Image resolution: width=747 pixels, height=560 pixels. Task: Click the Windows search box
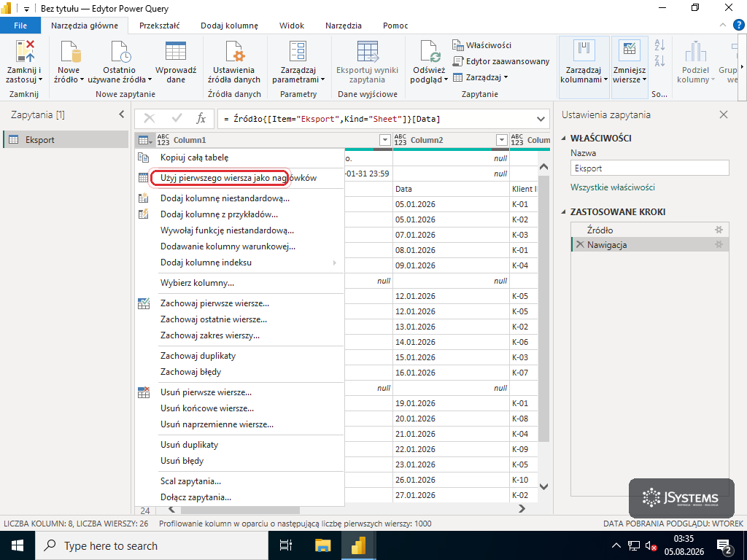click(x=152, y=545)
